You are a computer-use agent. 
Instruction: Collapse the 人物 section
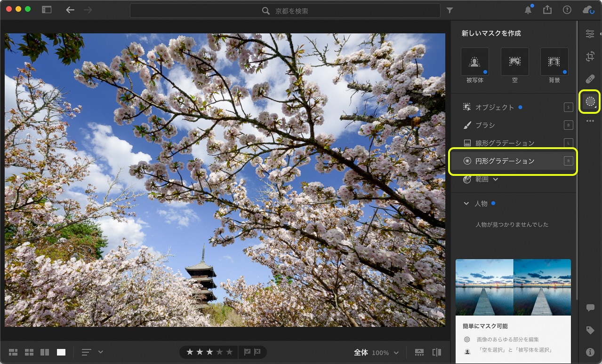click(x=466, y=204)
